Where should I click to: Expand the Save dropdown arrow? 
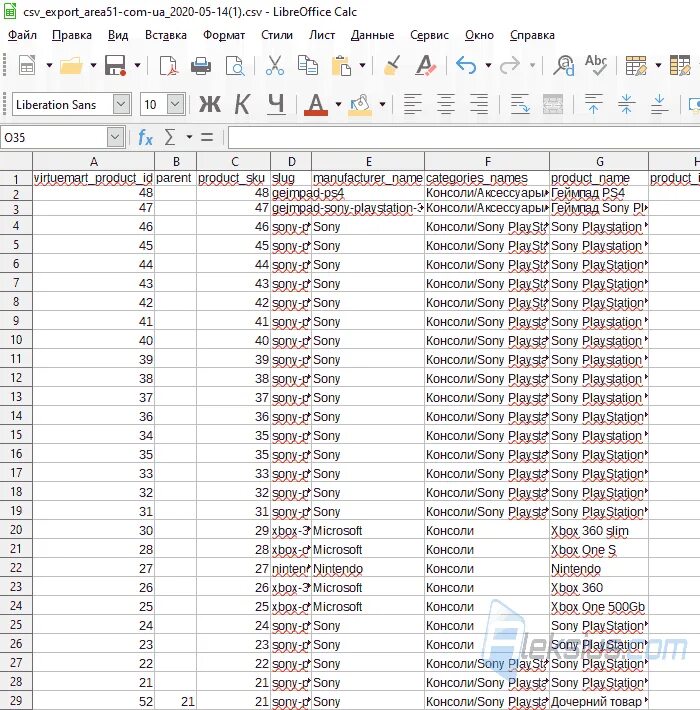click(x=137, y=66)
